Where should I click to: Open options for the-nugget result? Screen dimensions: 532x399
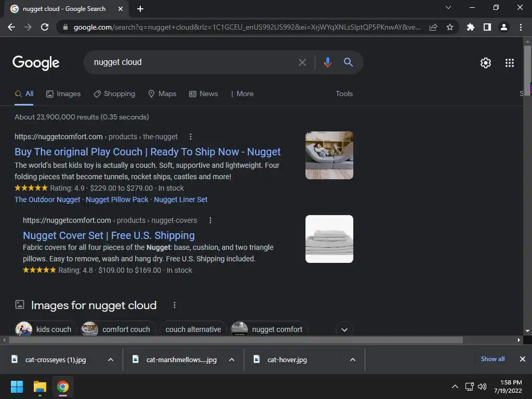pyautogui.click(x=190, y=137)
